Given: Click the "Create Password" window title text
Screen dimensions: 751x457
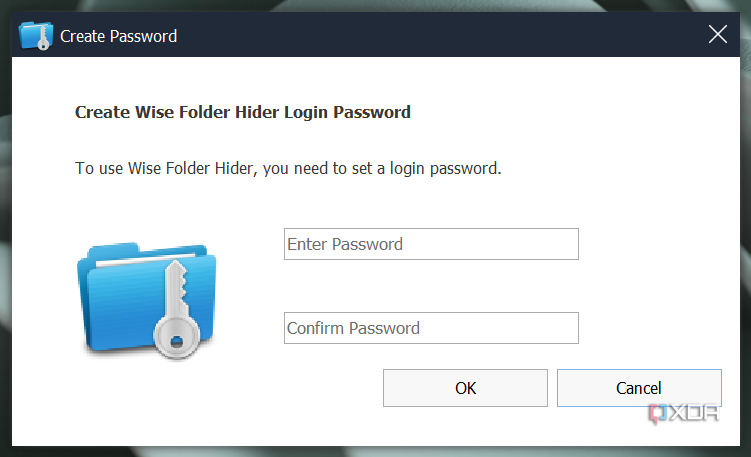Looking at the screenshot, I should click(x=118, y=36).
